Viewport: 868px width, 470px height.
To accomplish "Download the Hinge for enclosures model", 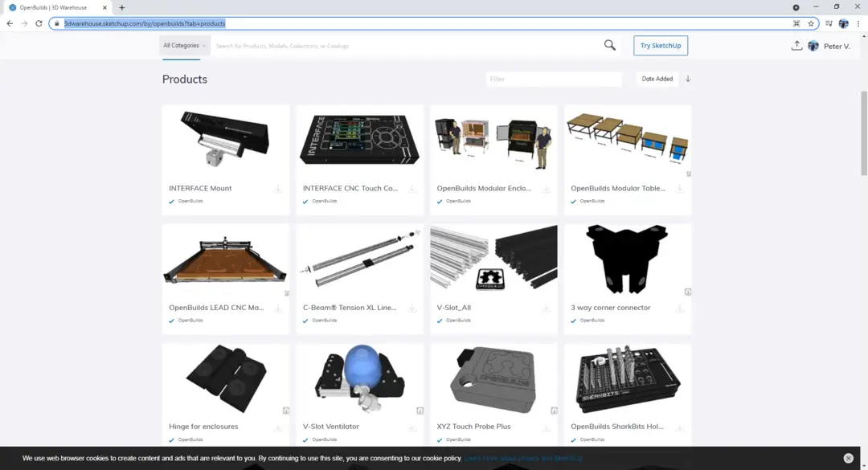I will coord(278,427).
